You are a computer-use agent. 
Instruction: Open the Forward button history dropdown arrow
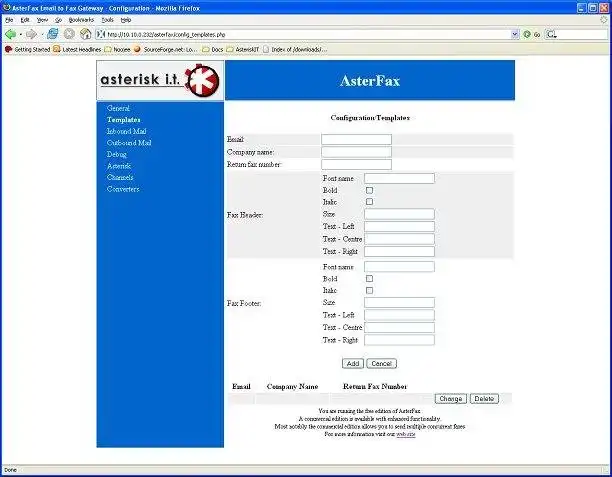tap(41, 34)
